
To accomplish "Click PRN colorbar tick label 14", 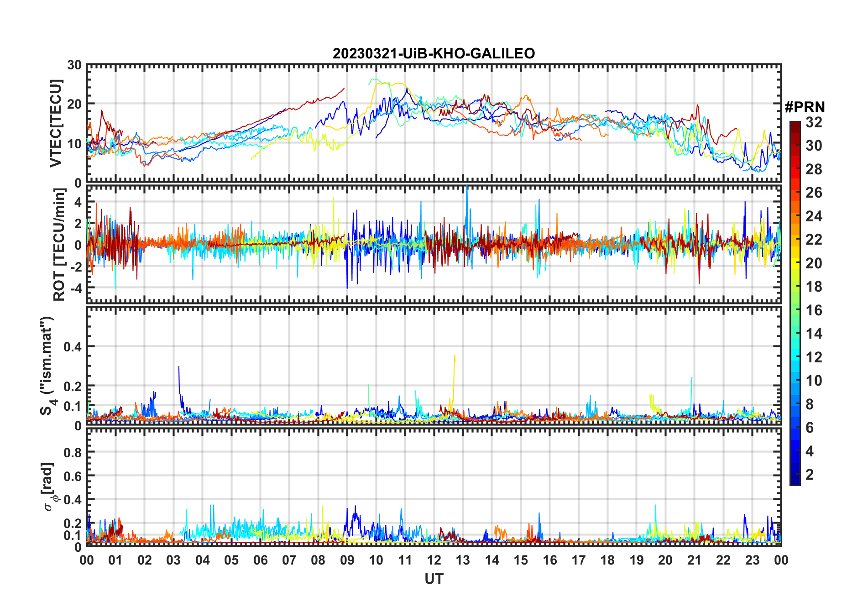I will [814, 334].
